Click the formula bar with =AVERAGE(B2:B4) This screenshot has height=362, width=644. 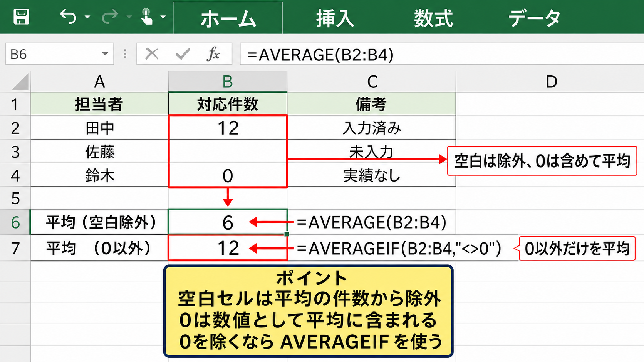(441, 54)
